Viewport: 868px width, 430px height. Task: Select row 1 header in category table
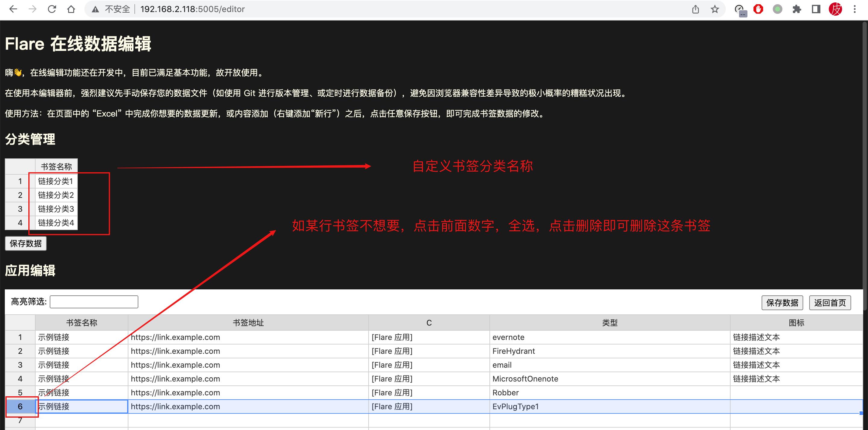20,181
